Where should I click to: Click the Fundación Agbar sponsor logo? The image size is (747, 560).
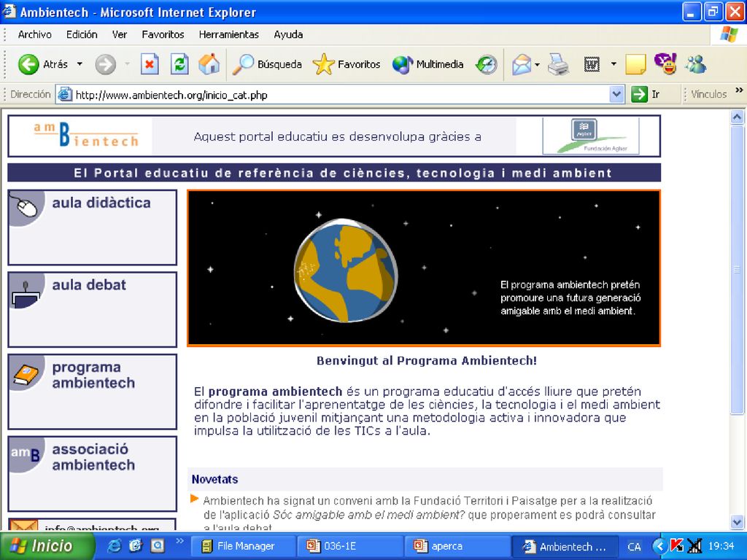(591, 136)
